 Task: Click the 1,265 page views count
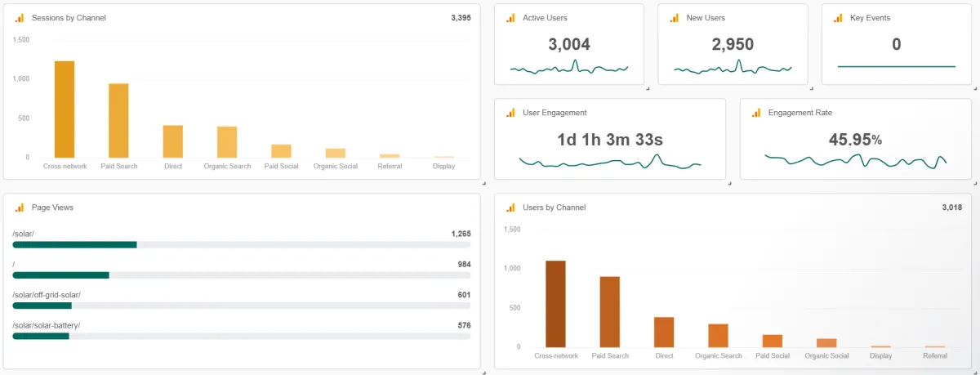pyautogui.click(x=461, y=234)
